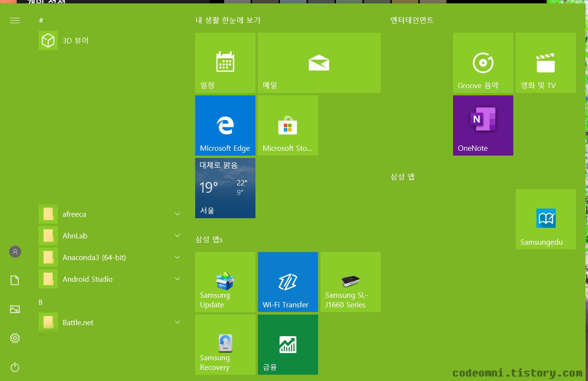588x381 pixels.
Task: Open the Samsung SL-J1660 Series tile
Action: 350,282
